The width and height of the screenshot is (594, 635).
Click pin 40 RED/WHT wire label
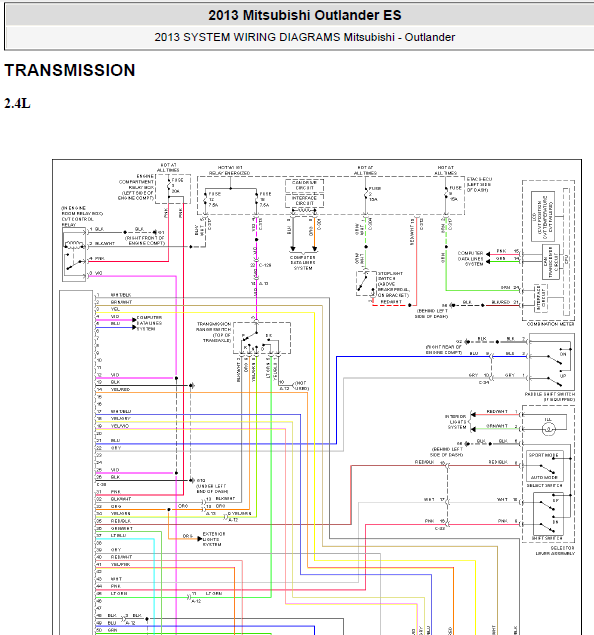click(121, 557)
